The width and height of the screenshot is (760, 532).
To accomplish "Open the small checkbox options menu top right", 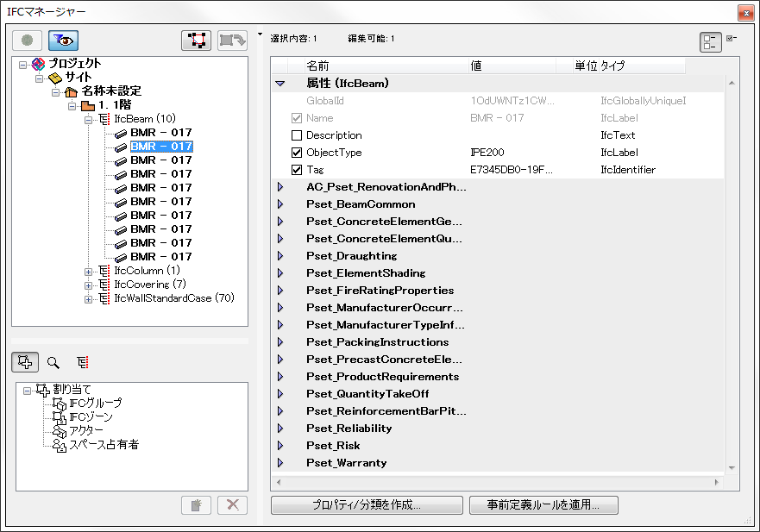I will pyautogui.click(x=732, y=38).
